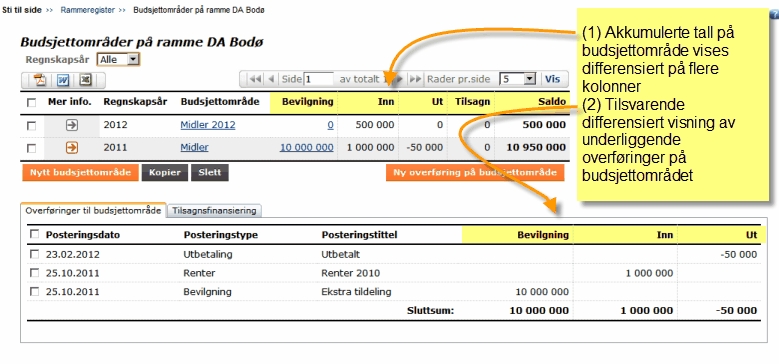Click the Tilsagn column header
The width and height of the screenshot is (779, 364).
pos(472,102)
